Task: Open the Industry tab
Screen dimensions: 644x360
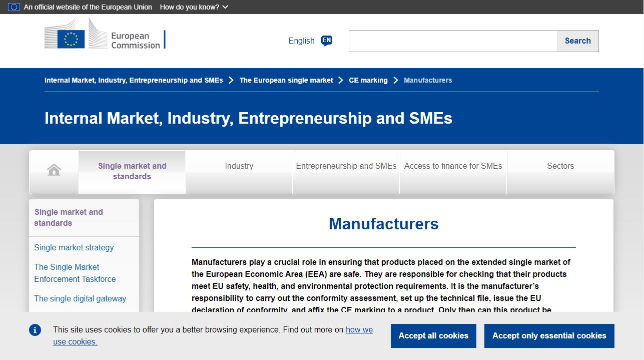Action: (239, 166)
